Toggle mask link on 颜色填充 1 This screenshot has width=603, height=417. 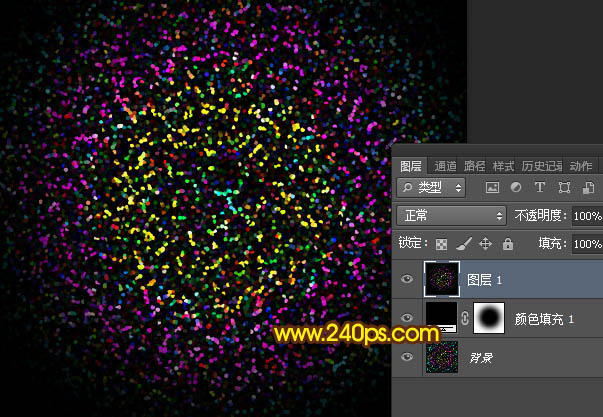point(465,318)
